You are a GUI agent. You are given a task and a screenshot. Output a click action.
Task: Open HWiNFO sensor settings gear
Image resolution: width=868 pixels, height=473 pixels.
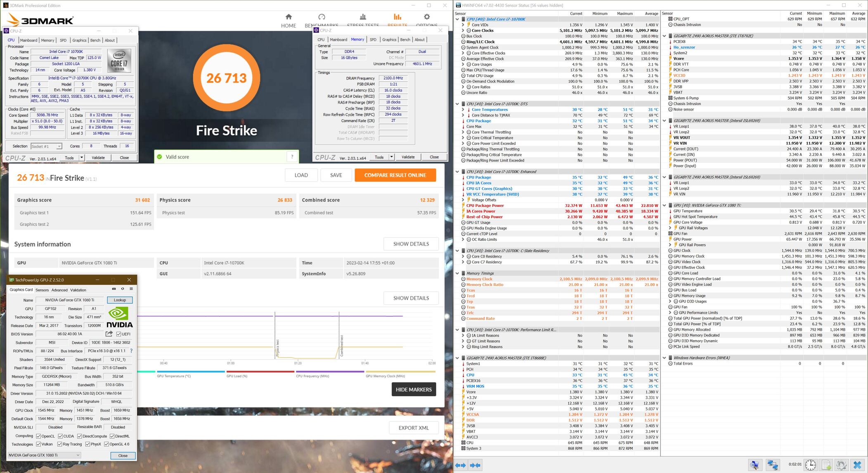(x=842, y=465)
